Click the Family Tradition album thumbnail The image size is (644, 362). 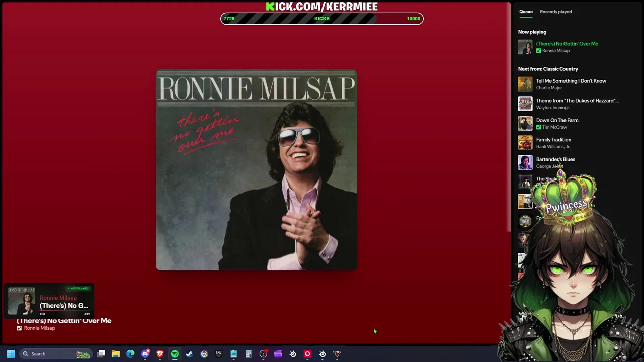coord(525,143)
